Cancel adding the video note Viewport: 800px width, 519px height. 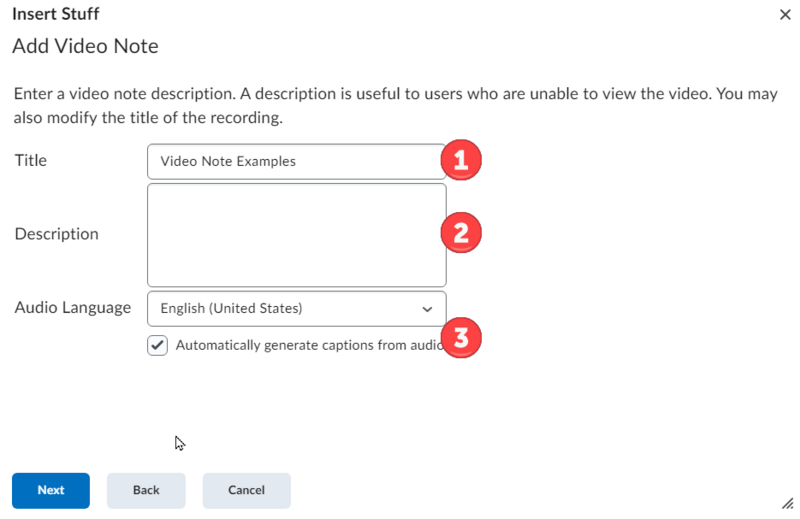coord(246,490)
